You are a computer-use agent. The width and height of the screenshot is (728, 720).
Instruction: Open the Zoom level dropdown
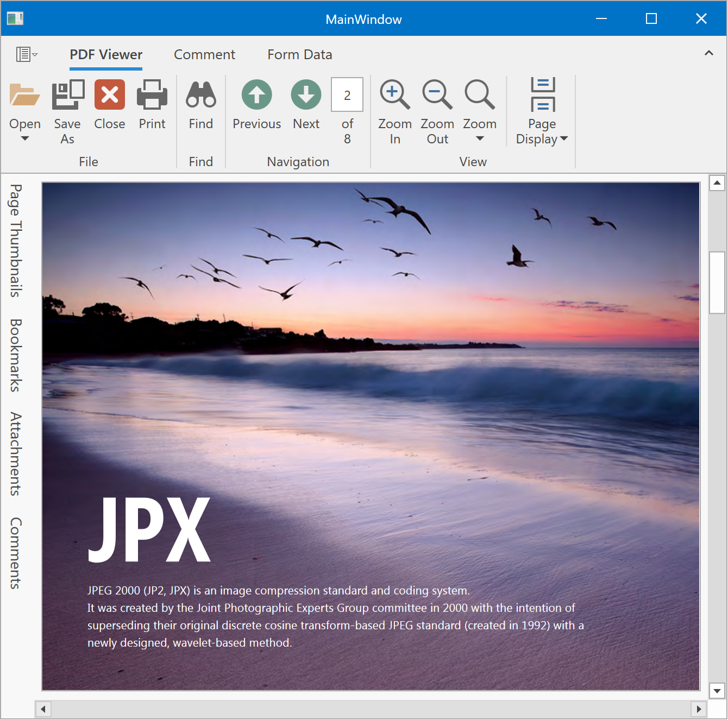(480, 139)
